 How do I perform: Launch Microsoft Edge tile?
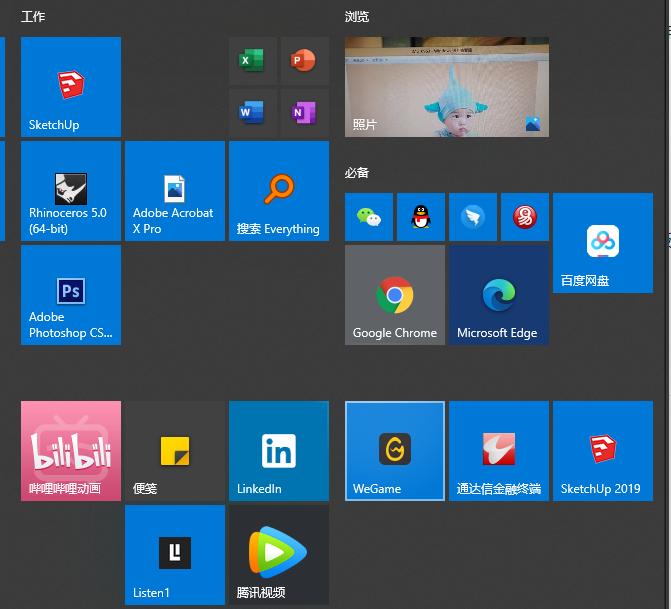point(499,295)
